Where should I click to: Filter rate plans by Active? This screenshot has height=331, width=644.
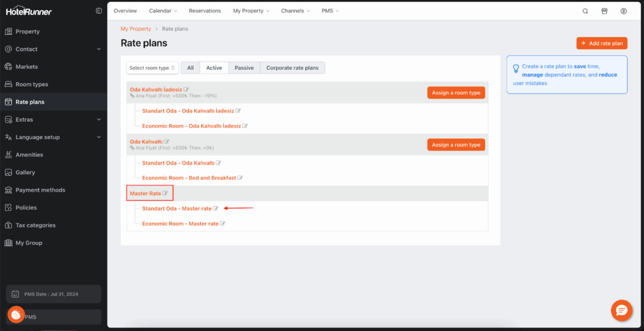click(x=214, y=68)
